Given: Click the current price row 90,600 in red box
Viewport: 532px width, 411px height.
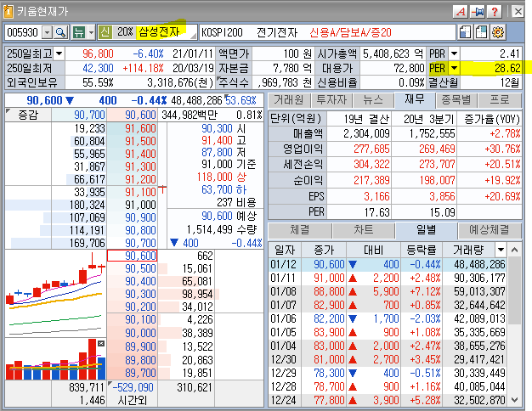Looking at the screenshot, I should (x=132, y=256).
